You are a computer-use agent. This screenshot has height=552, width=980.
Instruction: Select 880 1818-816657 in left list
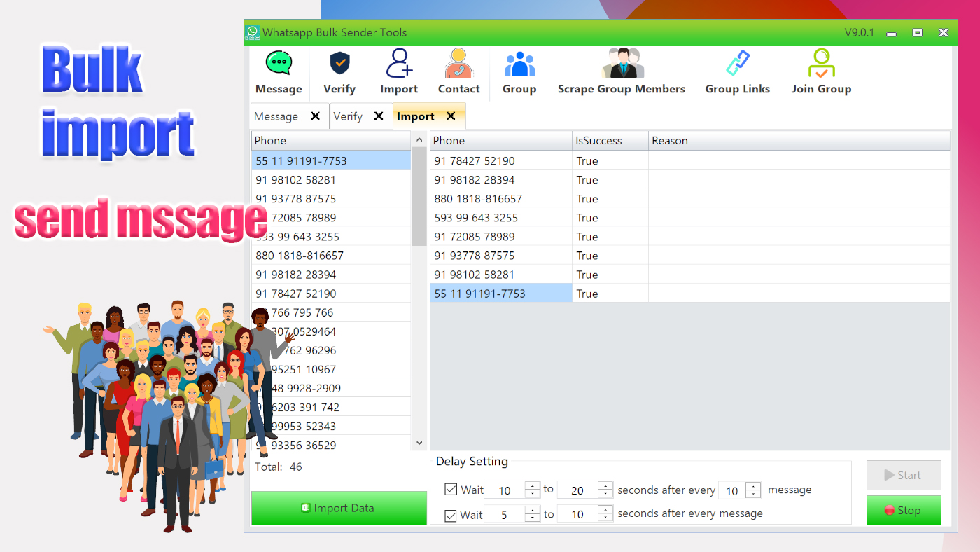[x=331, y=255]
